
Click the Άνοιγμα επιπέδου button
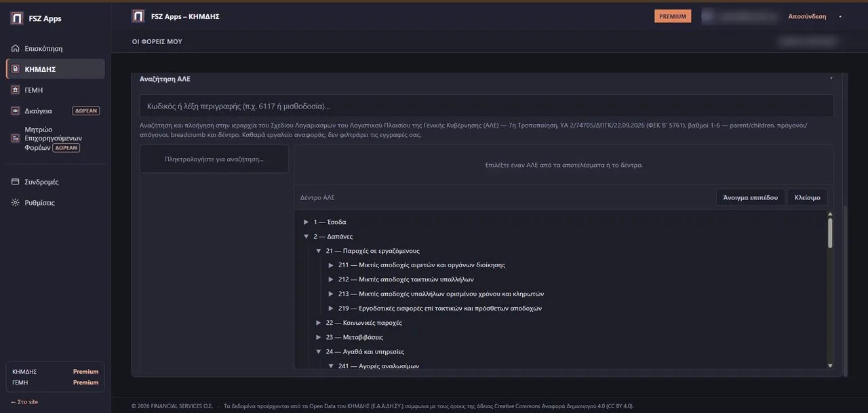(751, 197)
